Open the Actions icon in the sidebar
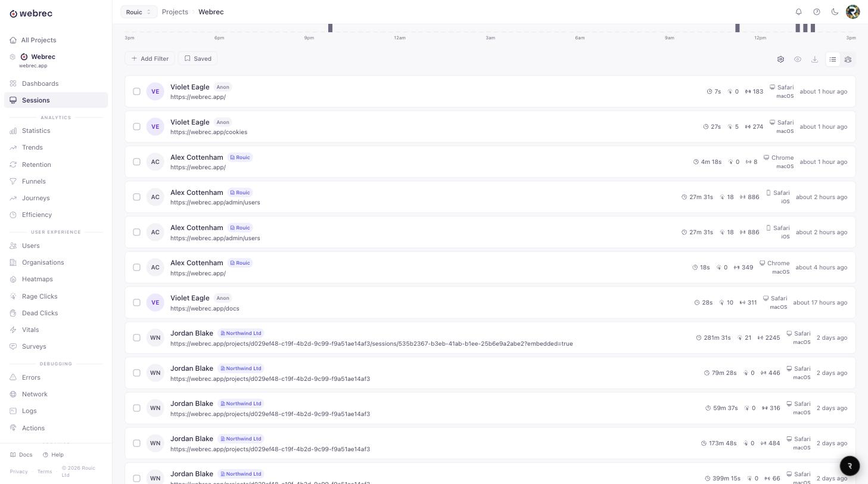868x484 pixels. pyautogui.click(x=13, y=428)
